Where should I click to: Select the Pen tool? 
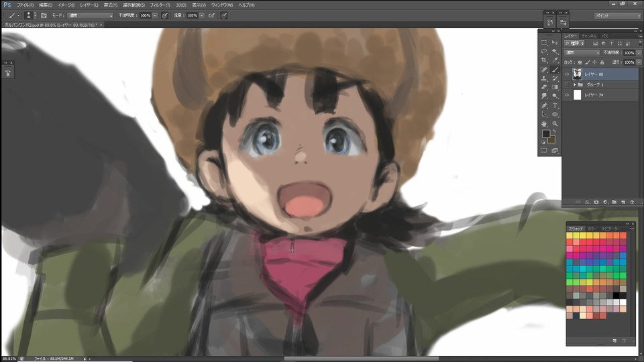pos(544,106)
